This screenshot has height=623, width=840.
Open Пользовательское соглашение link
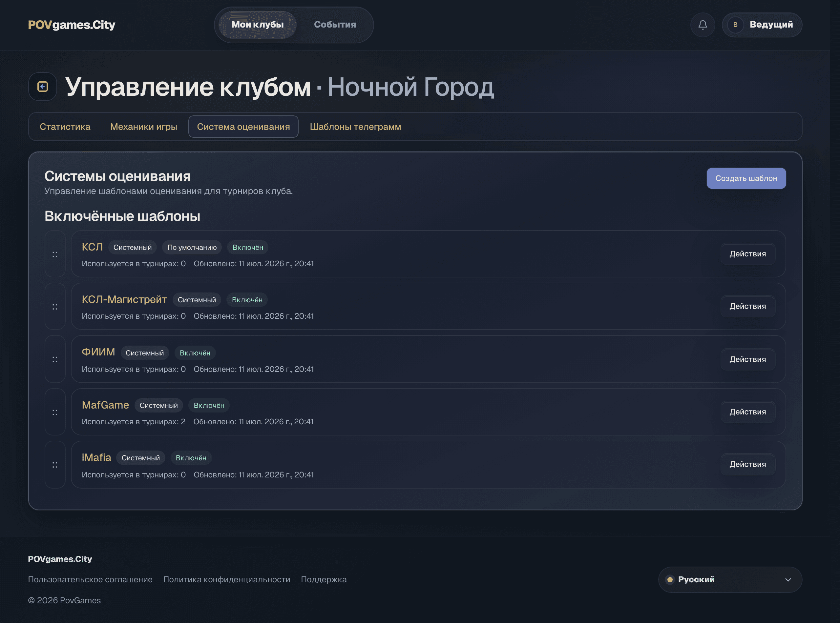(90, 580)
